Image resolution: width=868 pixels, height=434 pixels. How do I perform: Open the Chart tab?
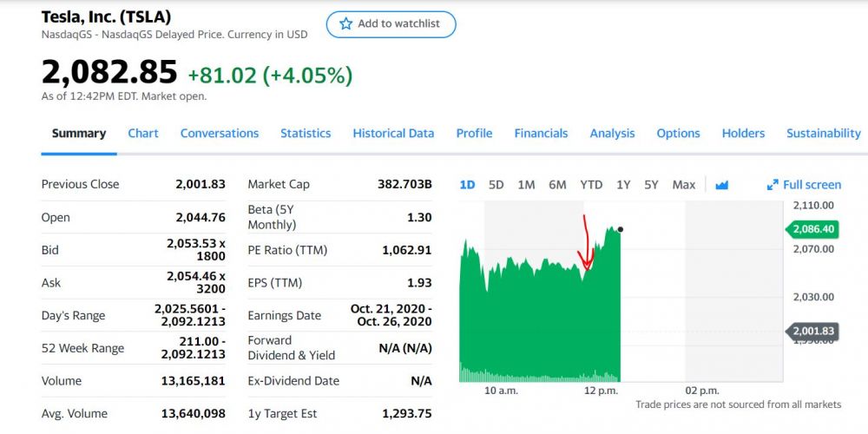(x=143, y=134)
